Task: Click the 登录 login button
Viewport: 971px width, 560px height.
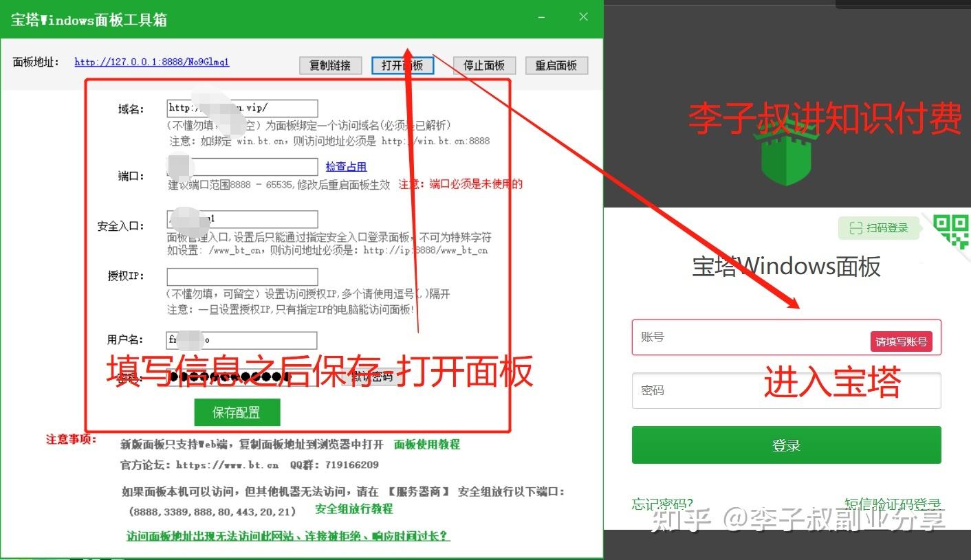Action: click(785, 445)
